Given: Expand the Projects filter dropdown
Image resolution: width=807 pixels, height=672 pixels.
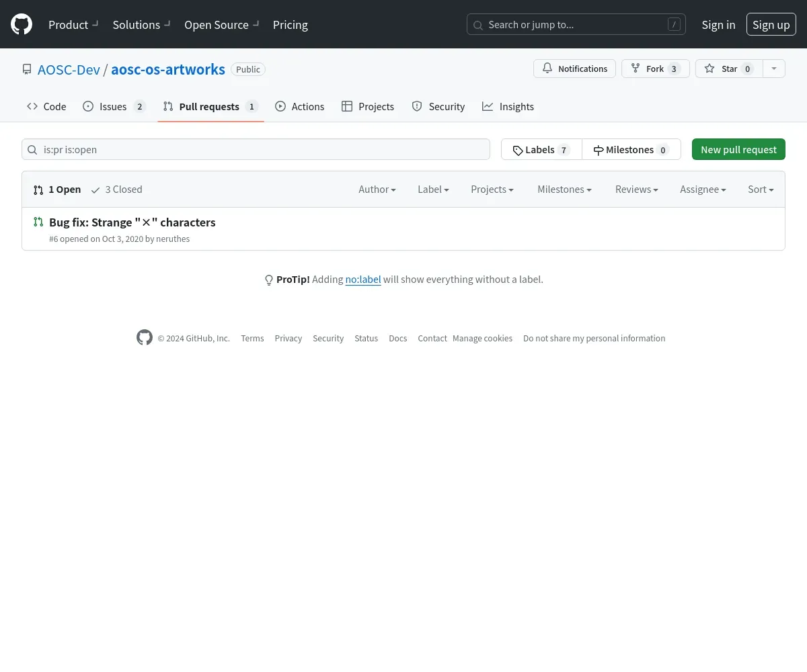Looking at the screenshot, I should click(492, 190).
